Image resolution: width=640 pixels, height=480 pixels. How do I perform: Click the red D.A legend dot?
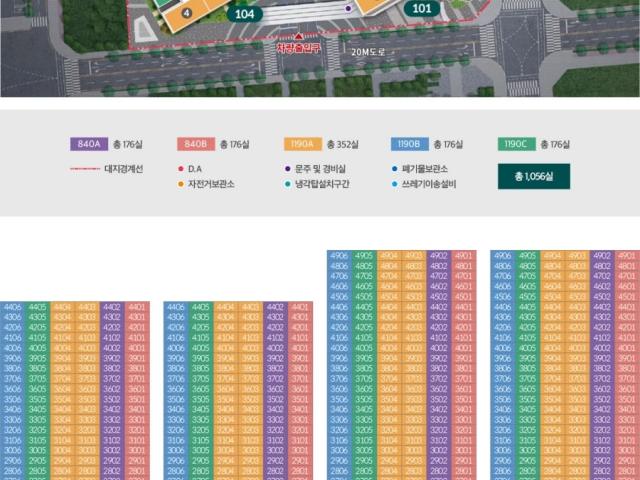tap(177, 169)
